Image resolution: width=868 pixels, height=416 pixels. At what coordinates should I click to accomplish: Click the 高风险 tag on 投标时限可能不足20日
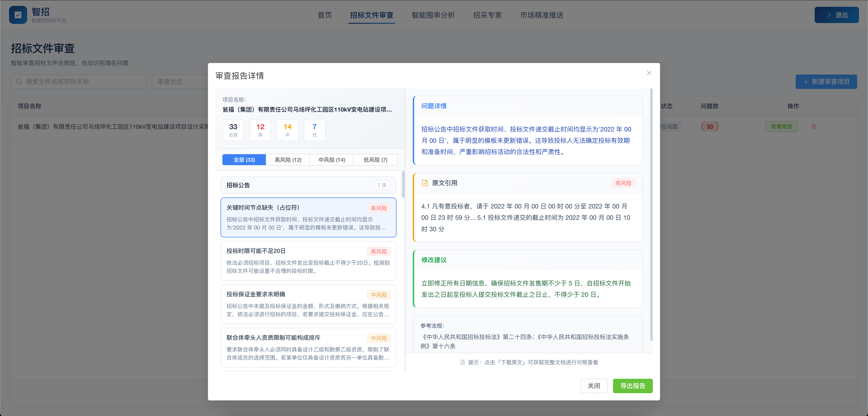pos(379,251)
